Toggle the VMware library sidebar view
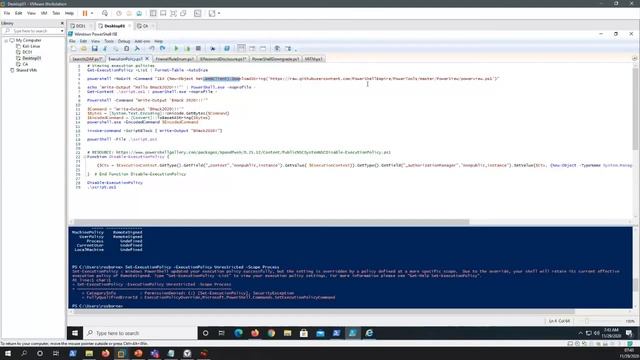The image size is (640, 360). 153,13
